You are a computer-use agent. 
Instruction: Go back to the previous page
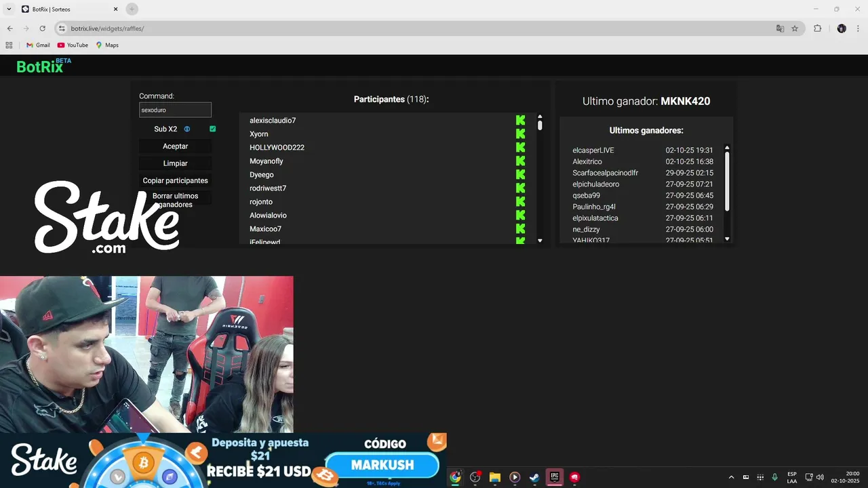pos(9,28)
